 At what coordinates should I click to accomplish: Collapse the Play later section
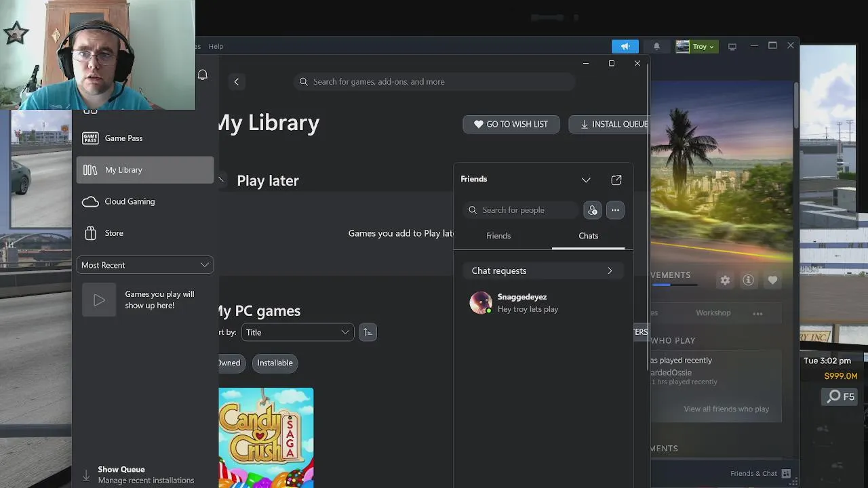(222, 180)
